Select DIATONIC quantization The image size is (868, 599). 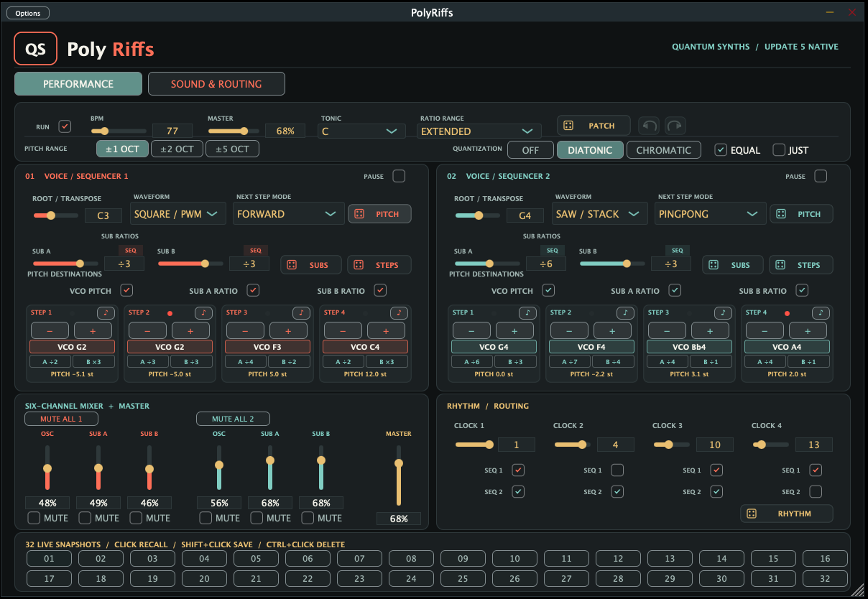(590, 150)
